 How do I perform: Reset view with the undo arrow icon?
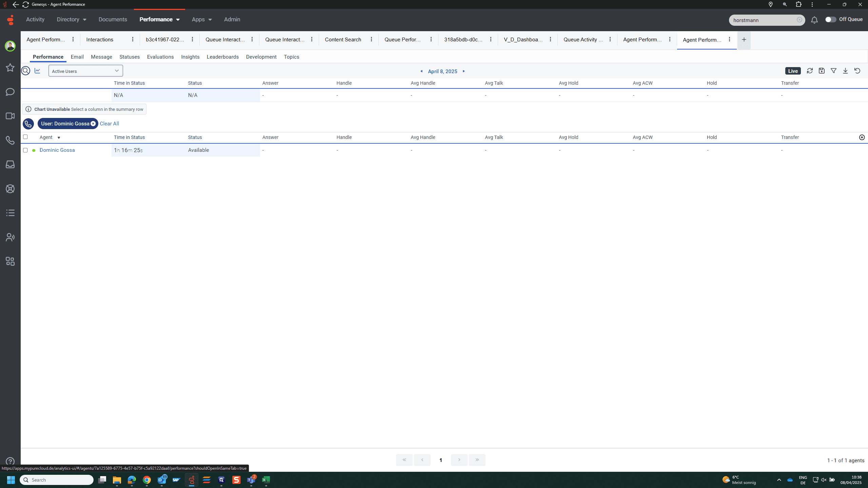tap(857, 71)
